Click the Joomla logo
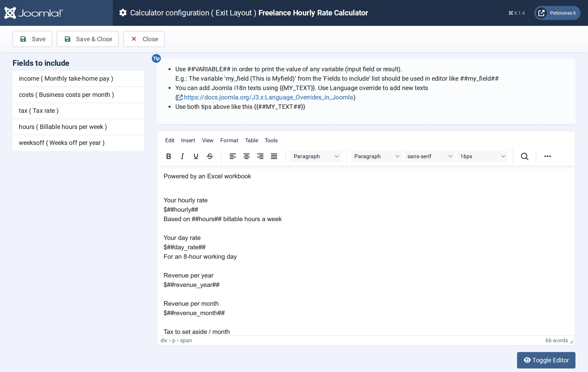 [34, 13]
